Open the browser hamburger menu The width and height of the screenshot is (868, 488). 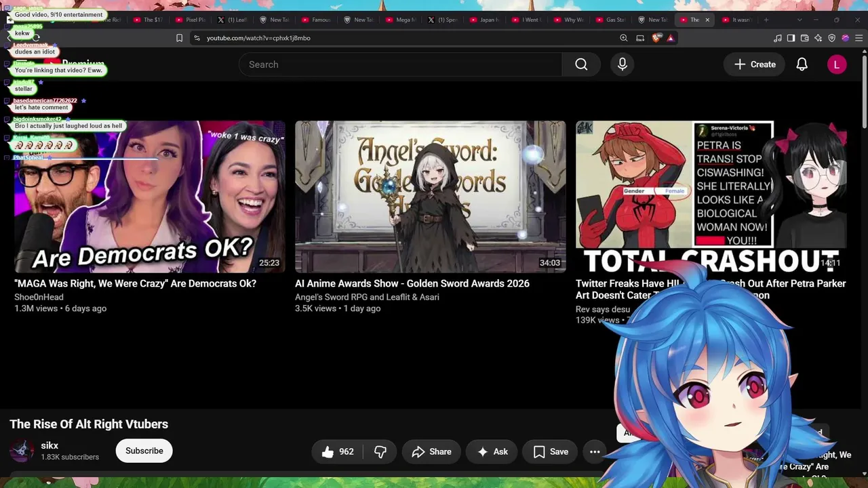coord(859,38)
